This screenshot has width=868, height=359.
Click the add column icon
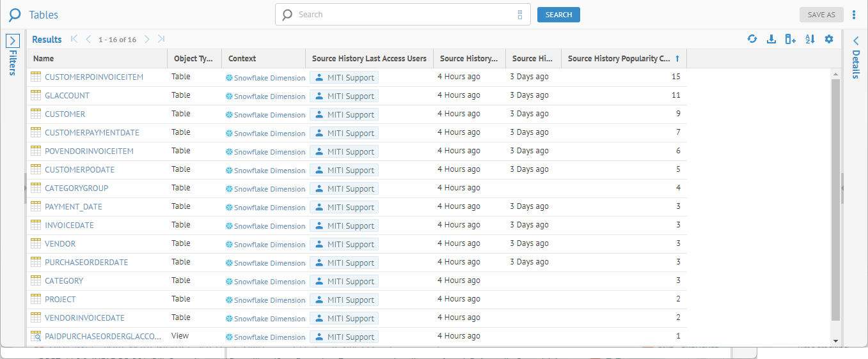coord(791,40)
